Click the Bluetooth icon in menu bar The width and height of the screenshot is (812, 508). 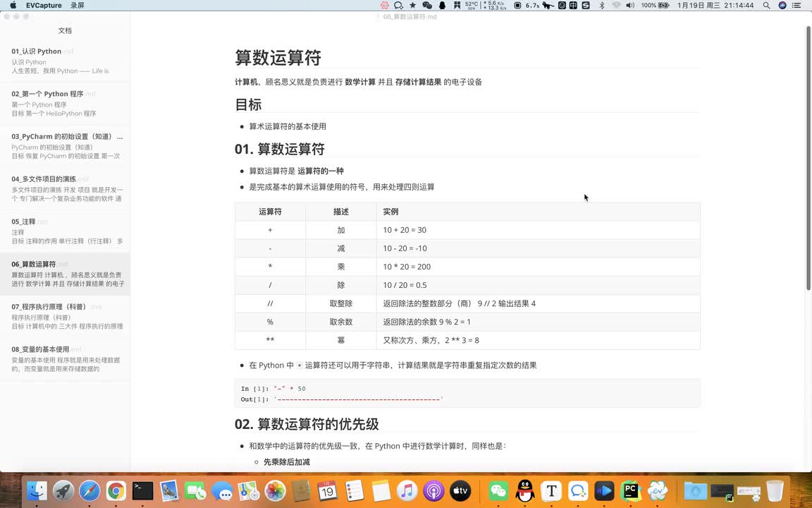(x=601, y=5)
